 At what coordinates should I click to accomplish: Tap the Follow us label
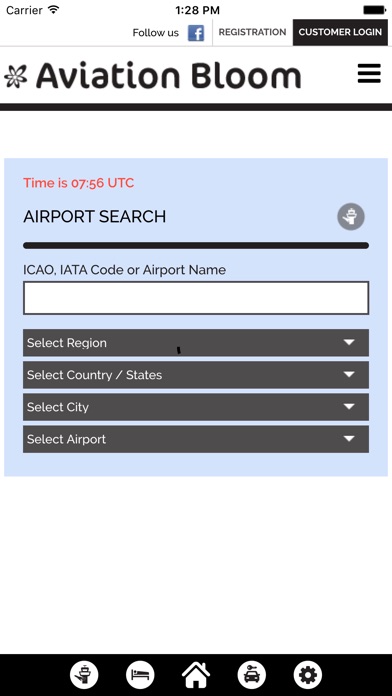click(155, 33)
